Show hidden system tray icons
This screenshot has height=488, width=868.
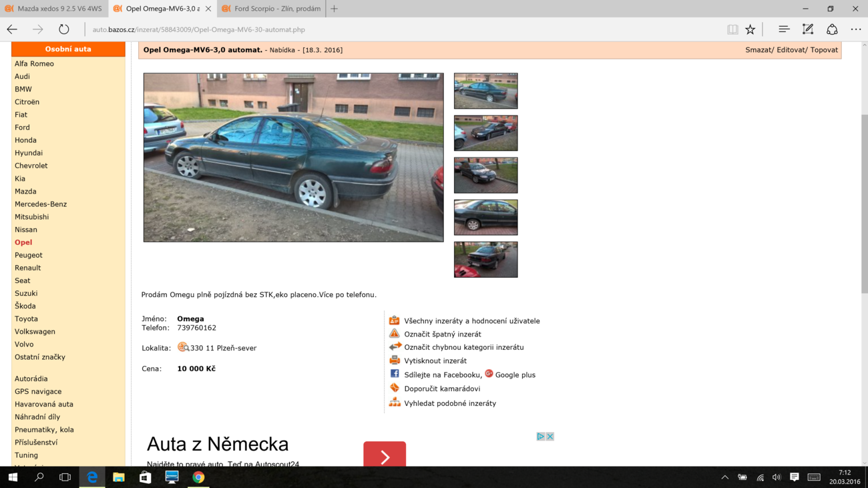click(x=724, y=477)
